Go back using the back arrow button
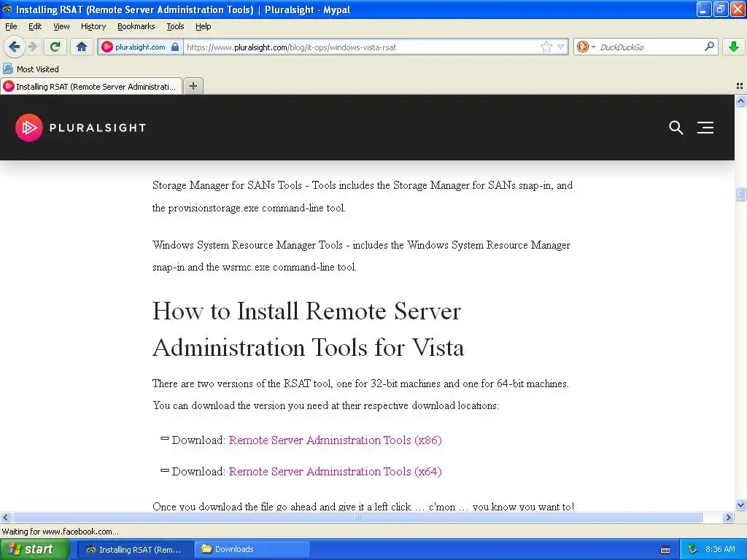This screenshot has width=747, height=560. pyautogui.click(x=14, y=47)
